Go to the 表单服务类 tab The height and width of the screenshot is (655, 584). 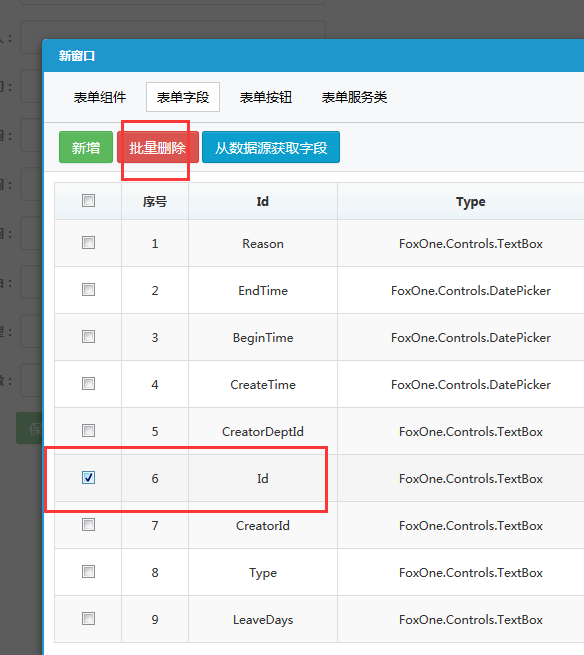354,97
